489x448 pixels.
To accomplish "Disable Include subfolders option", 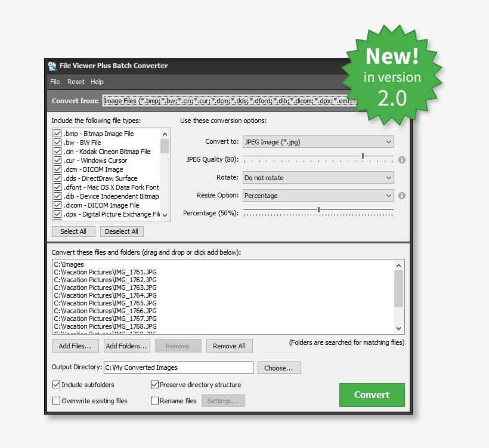I will [57, 385].
